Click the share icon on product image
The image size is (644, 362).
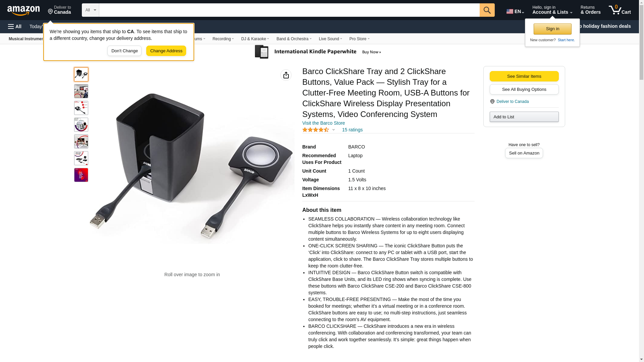tap(286, 75)
